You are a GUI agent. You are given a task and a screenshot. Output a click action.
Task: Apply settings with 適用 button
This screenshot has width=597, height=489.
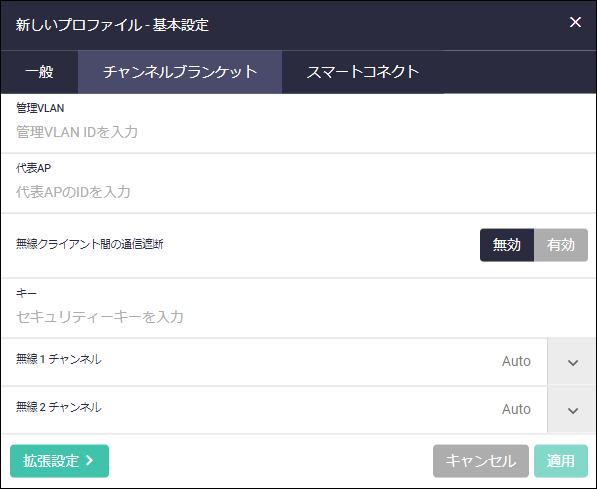561,461
